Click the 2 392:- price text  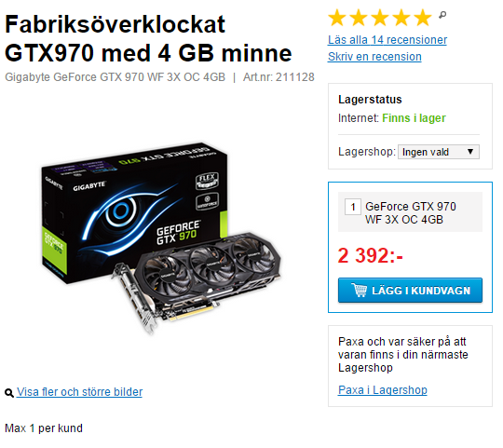coord(370,255)
